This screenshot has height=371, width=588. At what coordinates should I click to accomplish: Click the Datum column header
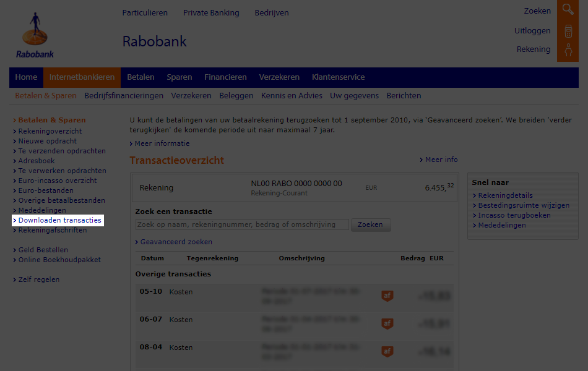[x=152, y=258]
